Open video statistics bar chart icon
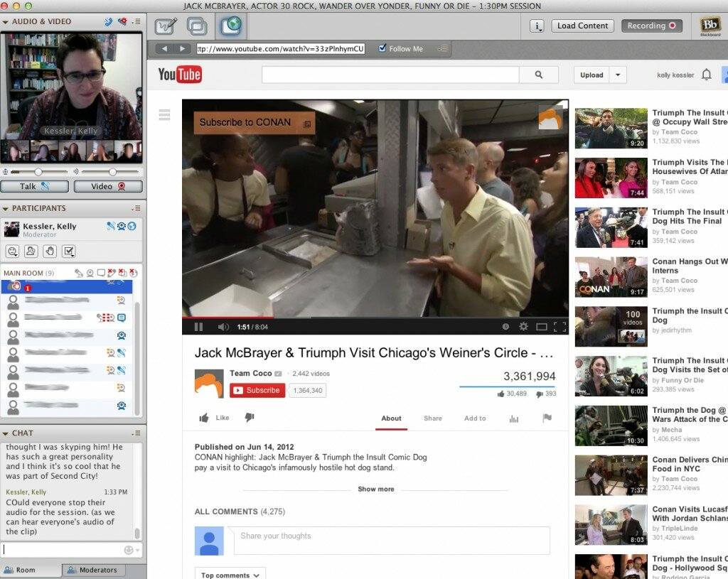Image resolution: width=728 pixels, height=579 pixels. [514, 418]
